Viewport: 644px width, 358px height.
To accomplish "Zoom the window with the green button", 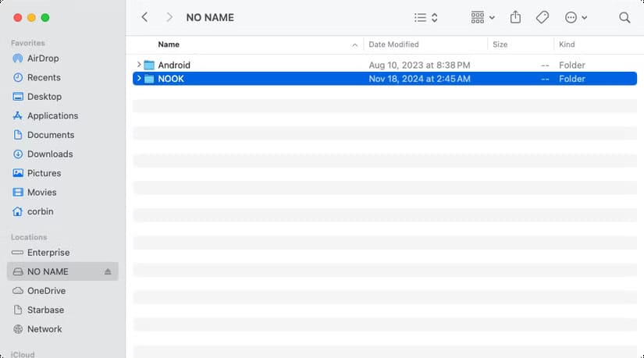I will [x=45, y=18].
